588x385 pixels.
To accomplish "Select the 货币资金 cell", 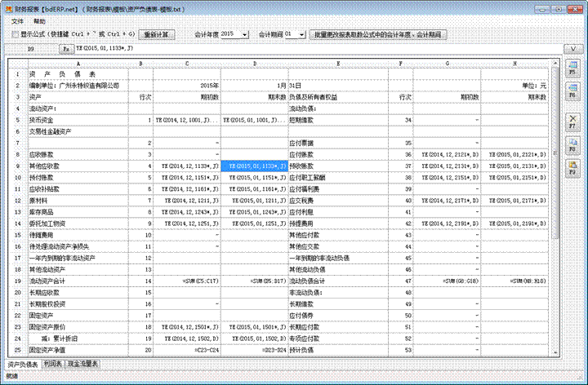I will tap(78, 120).
